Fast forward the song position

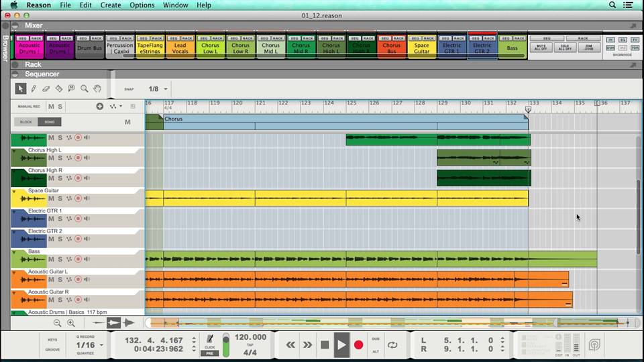coord(307,345)
